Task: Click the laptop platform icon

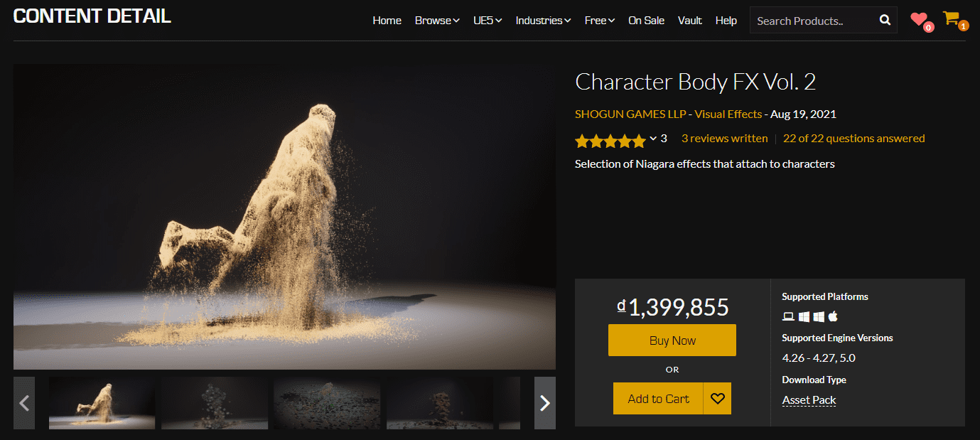Action: 788,316
